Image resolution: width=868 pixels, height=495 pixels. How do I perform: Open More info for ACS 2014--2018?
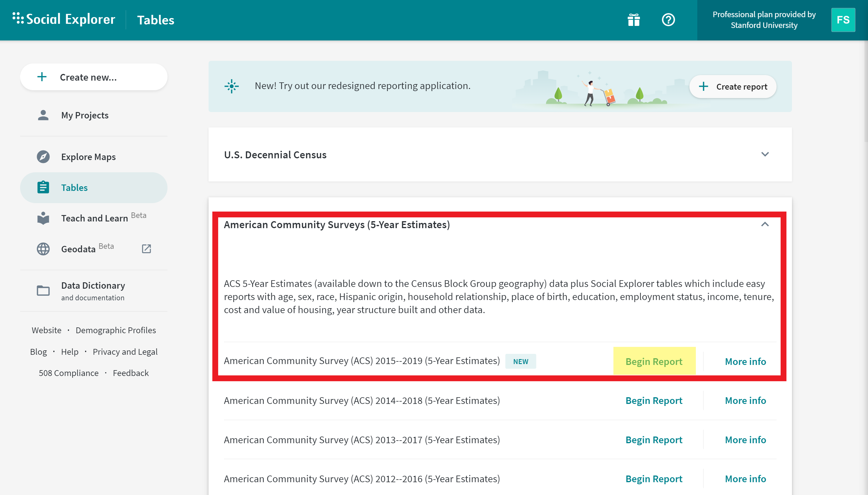coord(745,400)
